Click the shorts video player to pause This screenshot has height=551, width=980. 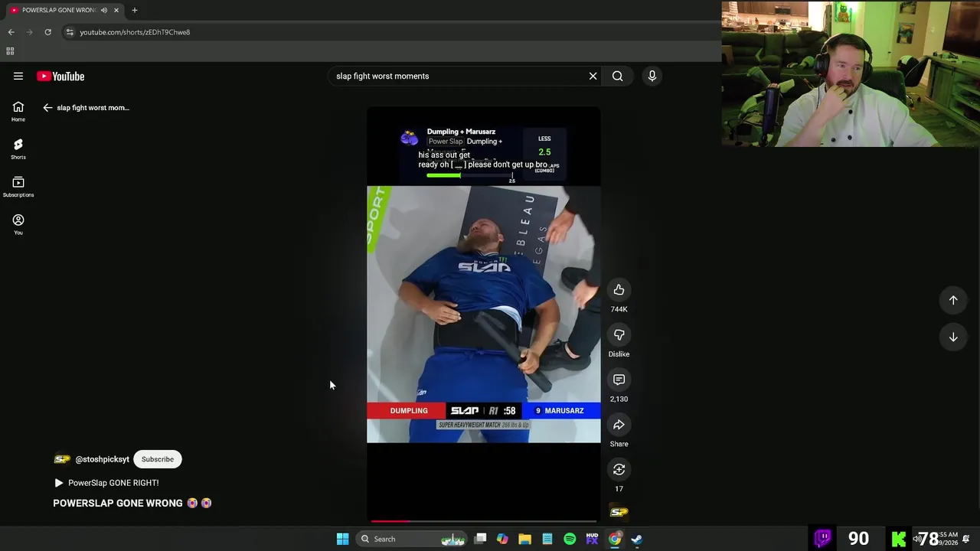point(484,314)
